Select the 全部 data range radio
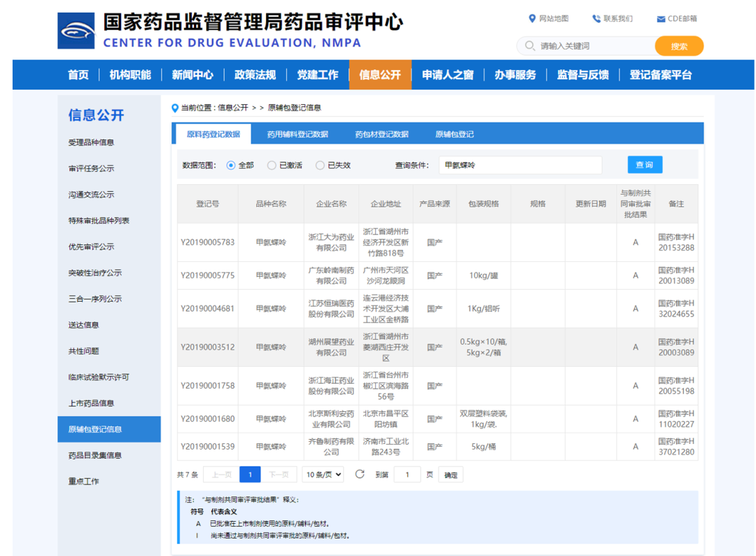756x556 pixels. click(231, 165)
